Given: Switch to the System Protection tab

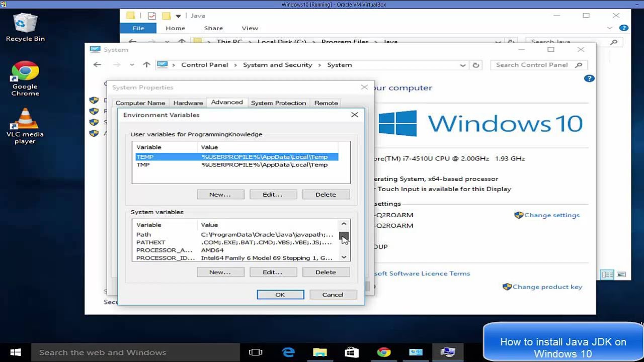Looking at the screenshot, I should 278,103.
